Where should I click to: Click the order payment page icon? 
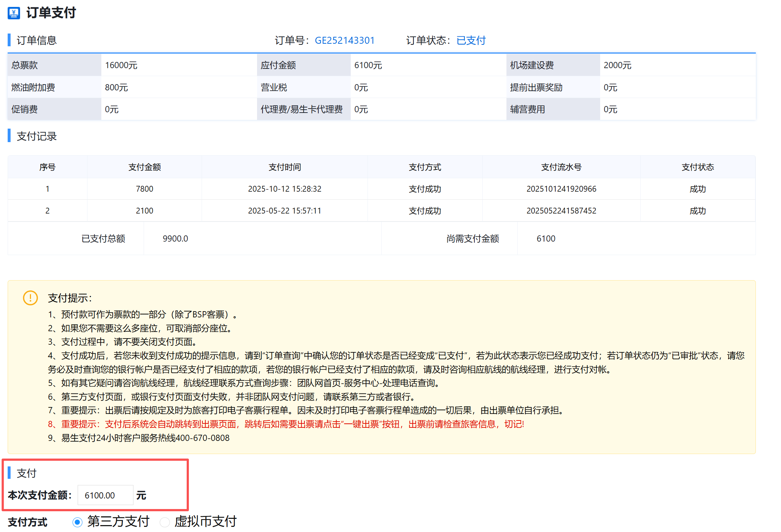point(14,13)
